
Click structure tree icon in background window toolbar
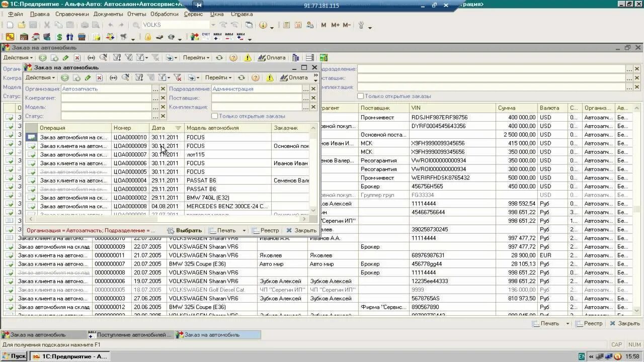point(295,58)
